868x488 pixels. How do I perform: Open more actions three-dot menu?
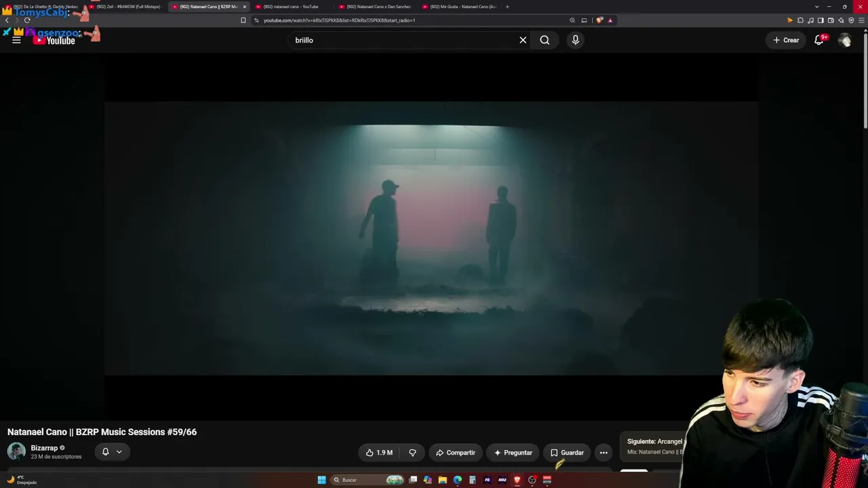tap(604, 452)
